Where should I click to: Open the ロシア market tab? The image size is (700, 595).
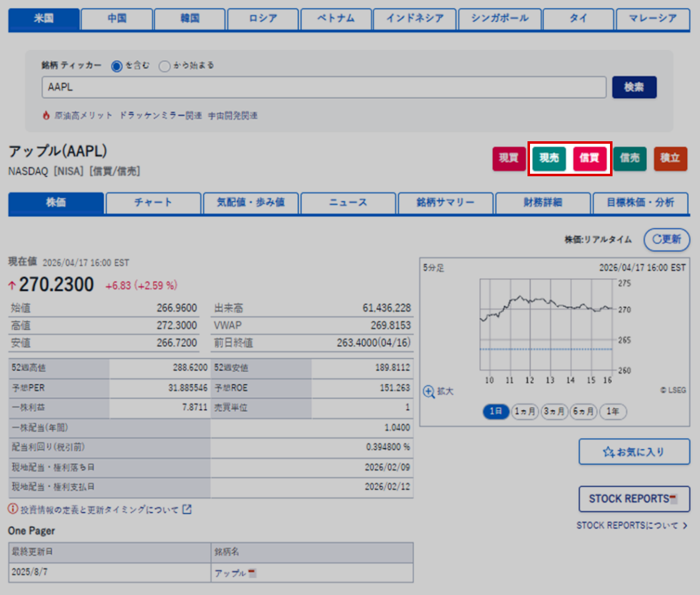click(263, 19)
